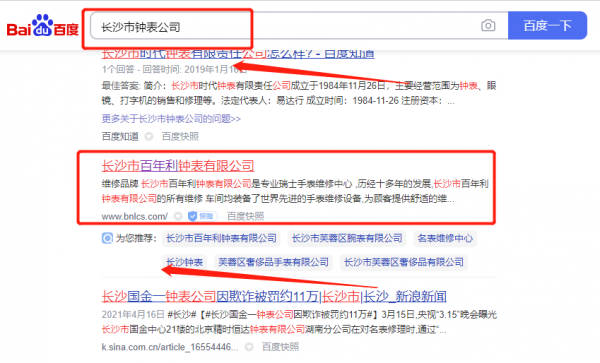
Task: Open camera image search icon
Action: point(488,26)
